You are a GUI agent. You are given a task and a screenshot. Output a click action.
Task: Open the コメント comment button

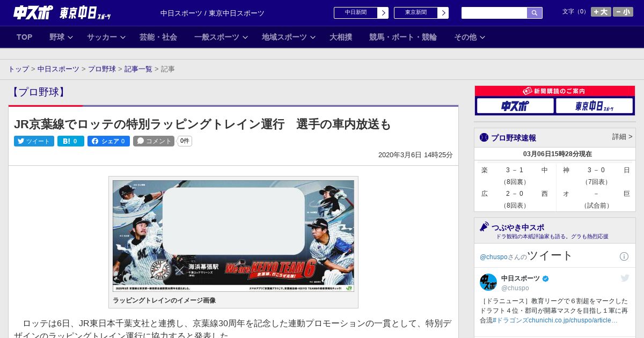pyautogui.click(x=153, y=141)
